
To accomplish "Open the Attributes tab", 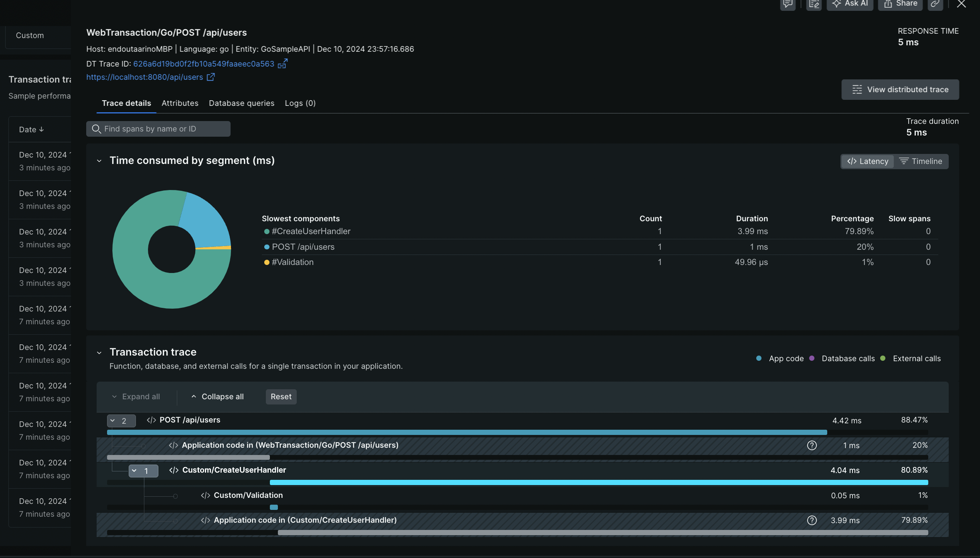I will pos(180,103).
